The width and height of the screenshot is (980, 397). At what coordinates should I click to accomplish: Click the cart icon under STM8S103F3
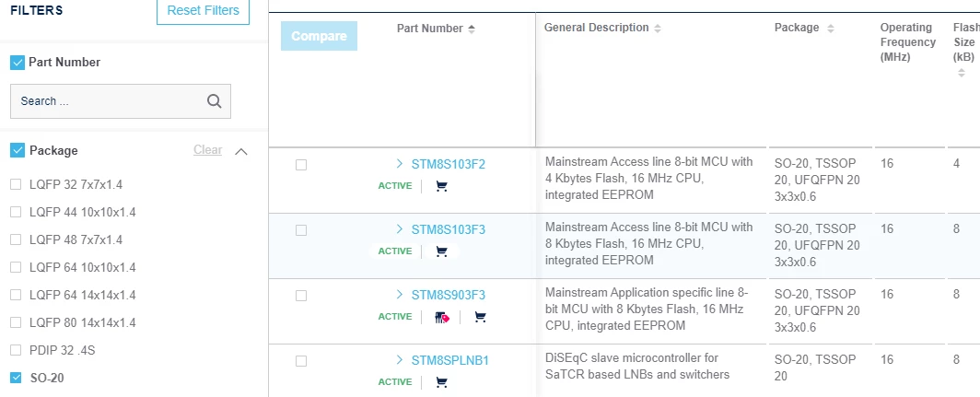click(x=442, y=251)
